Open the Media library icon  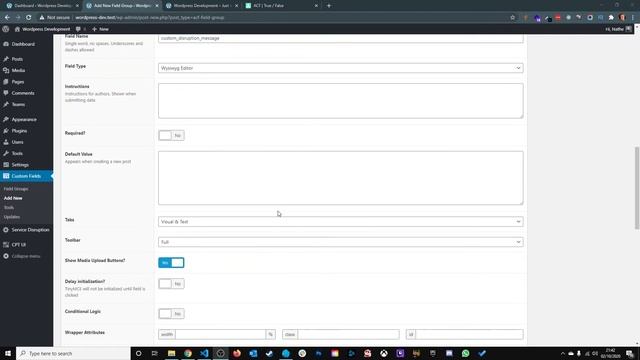click(x=6, y=71)
